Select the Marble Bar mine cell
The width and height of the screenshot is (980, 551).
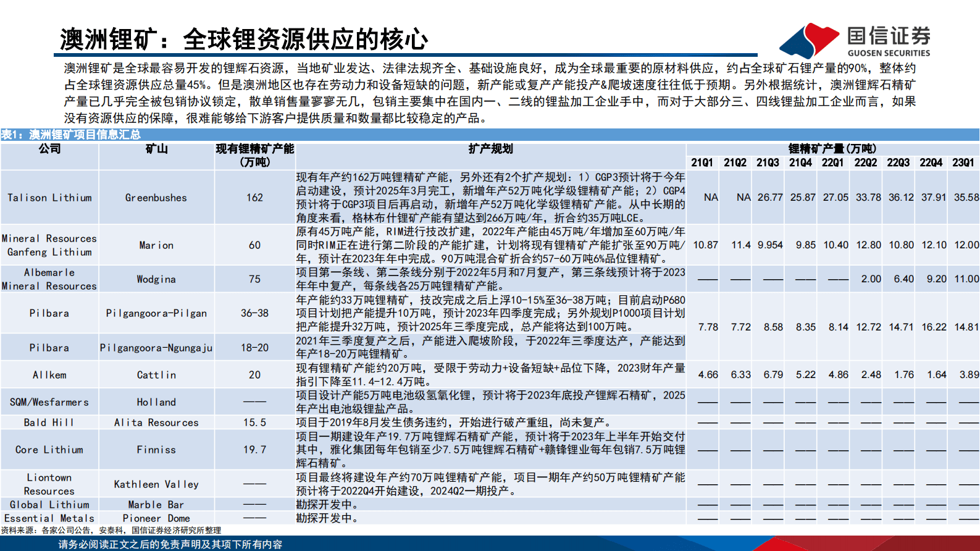[156, 505]
